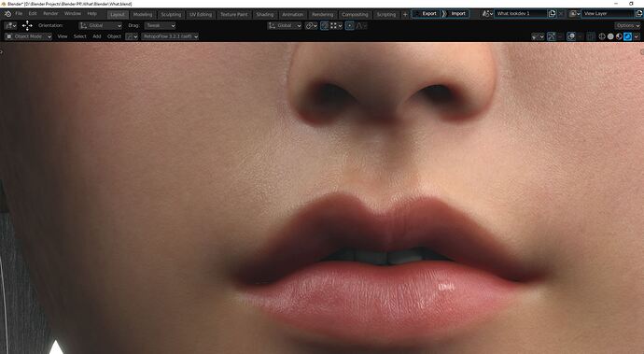Switch to the Shading workspace tab
This screenshot has width=644, height=354.
tap(265, 14)
